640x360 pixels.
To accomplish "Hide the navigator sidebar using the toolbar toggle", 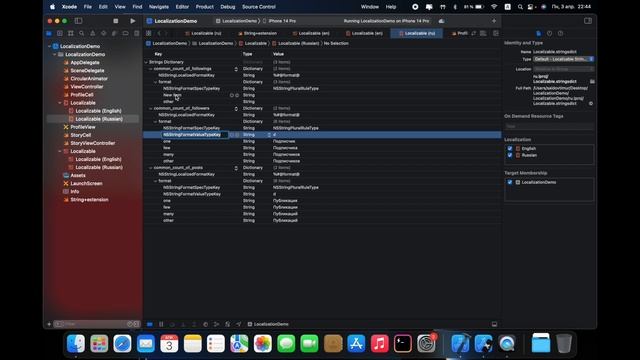I will coord(78,21).
